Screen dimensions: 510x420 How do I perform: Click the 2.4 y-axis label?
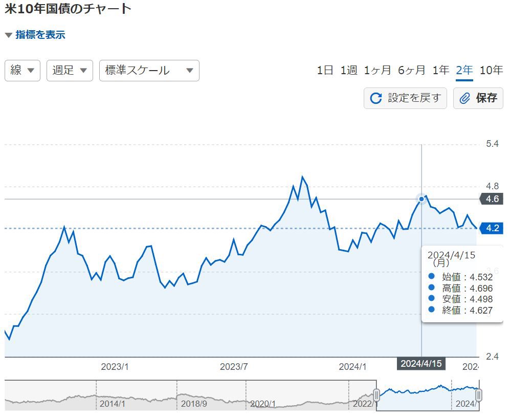point(492,357)
